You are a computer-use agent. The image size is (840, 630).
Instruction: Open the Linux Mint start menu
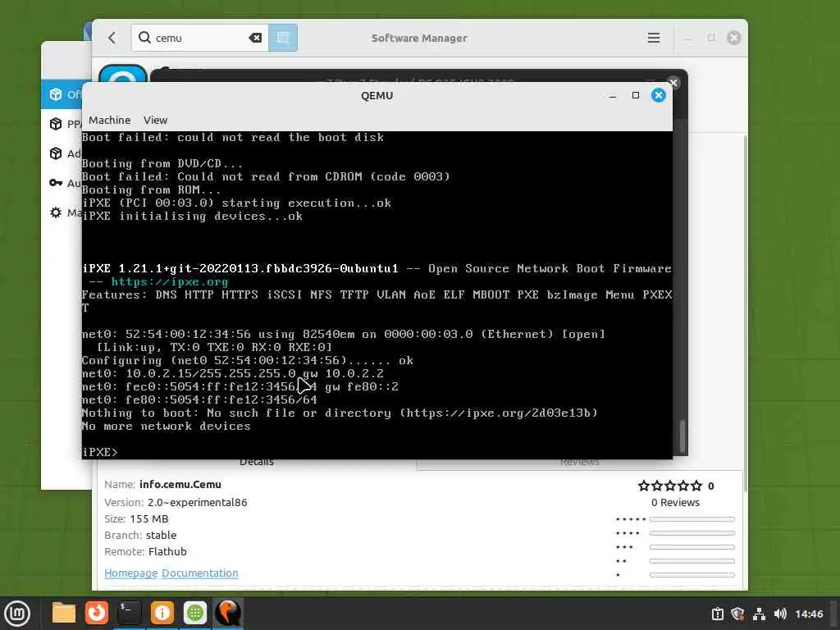pyautogui.click(x=17, y=613)
